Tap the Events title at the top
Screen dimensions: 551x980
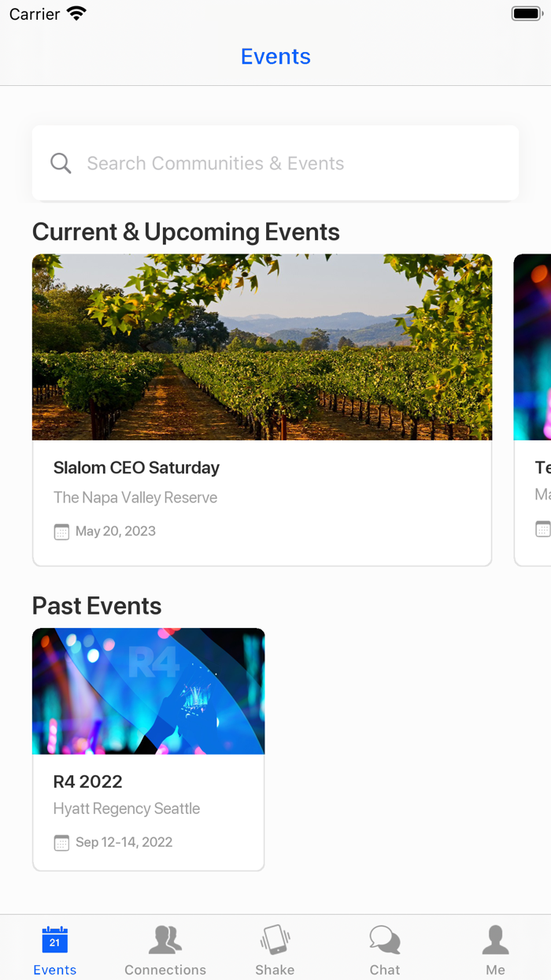pos(275,56)
